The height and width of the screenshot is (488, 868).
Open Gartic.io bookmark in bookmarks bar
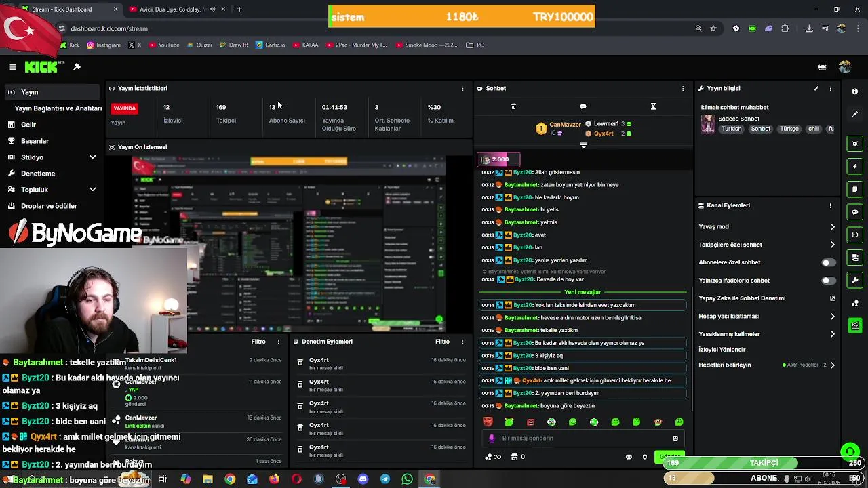point(270,45)
